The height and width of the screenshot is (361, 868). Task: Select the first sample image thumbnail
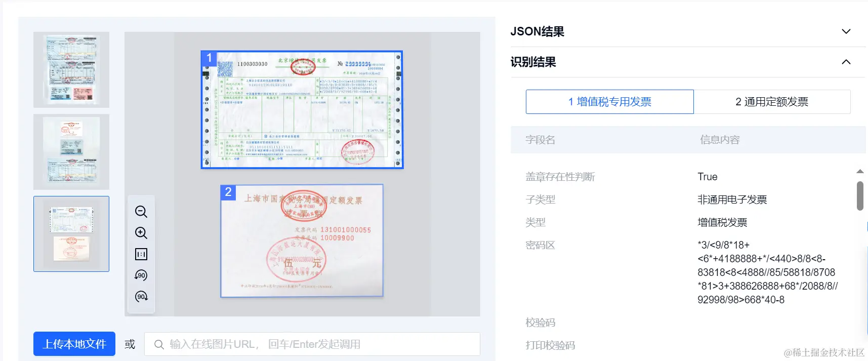point(71,70)
